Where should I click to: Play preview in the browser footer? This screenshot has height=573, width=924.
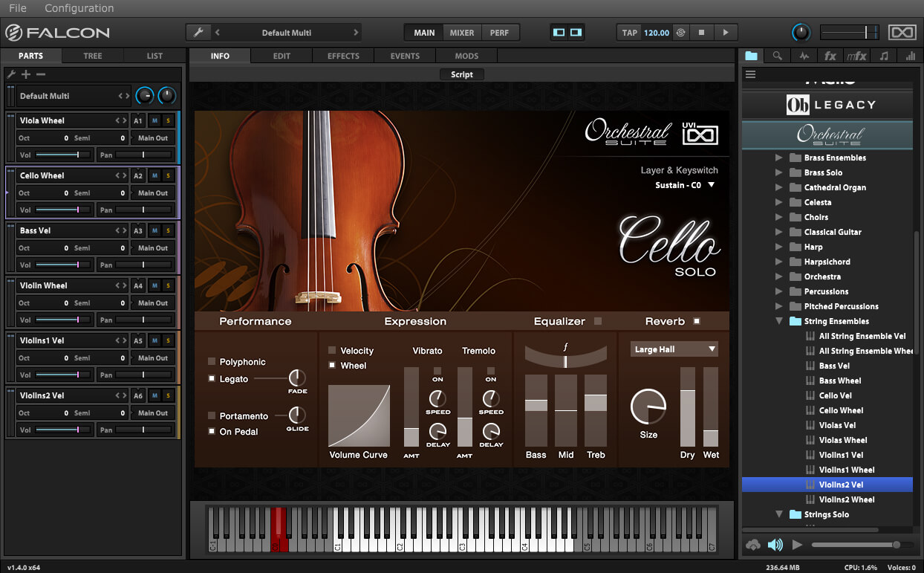click(797, 545)
